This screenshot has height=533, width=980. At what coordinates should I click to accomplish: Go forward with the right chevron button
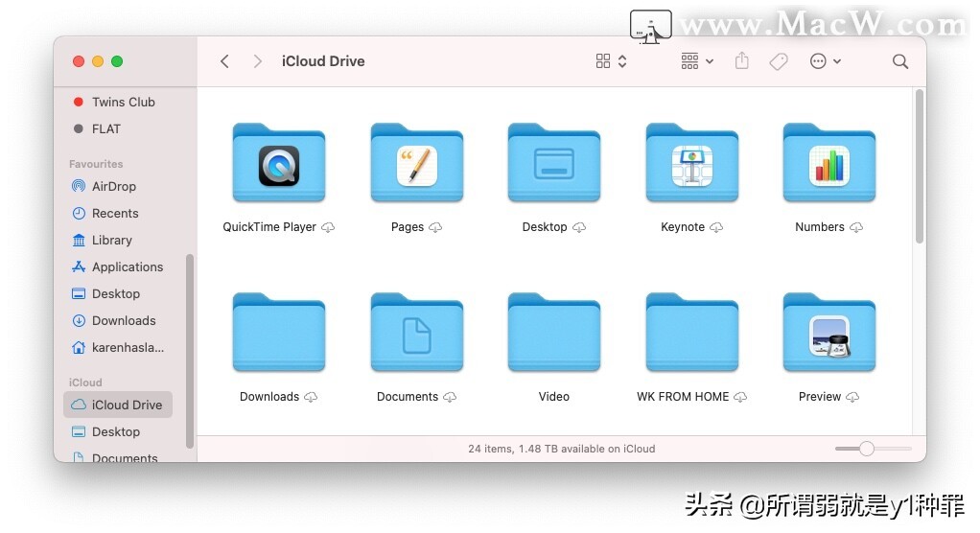[258, 61]
